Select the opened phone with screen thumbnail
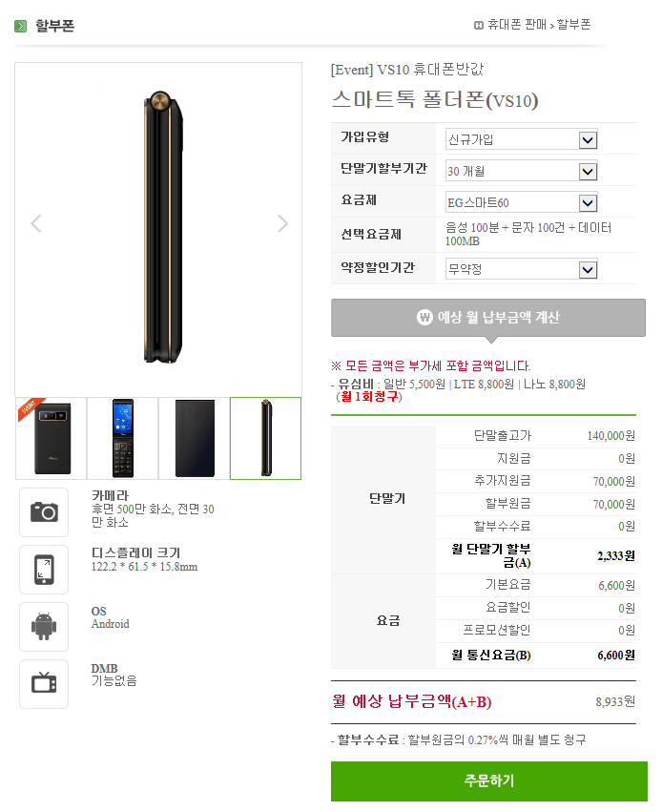This screenshot has height=812, width=662. pos(123,438)
